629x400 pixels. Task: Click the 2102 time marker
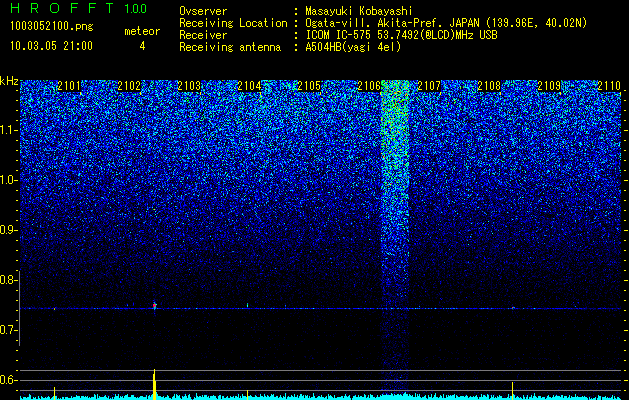(129, 86)
